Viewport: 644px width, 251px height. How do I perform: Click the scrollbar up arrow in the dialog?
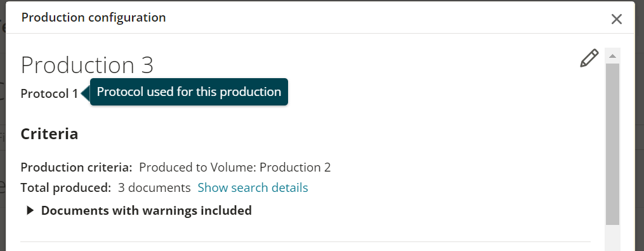tap(612, 56)
